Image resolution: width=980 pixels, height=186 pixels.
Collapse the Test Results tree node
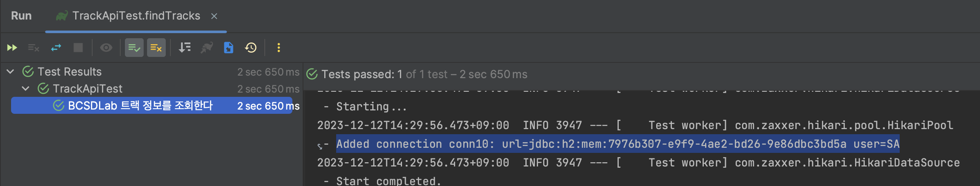[x=11, y=72]
